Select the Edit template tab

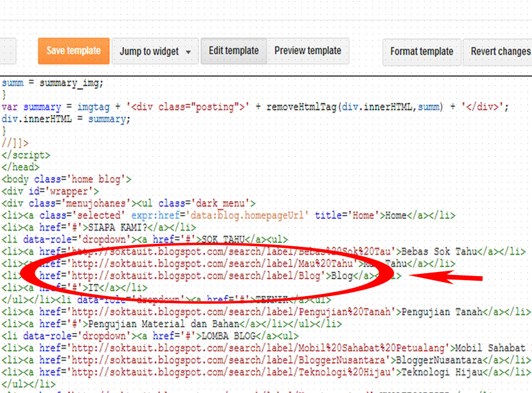point(234,51)
